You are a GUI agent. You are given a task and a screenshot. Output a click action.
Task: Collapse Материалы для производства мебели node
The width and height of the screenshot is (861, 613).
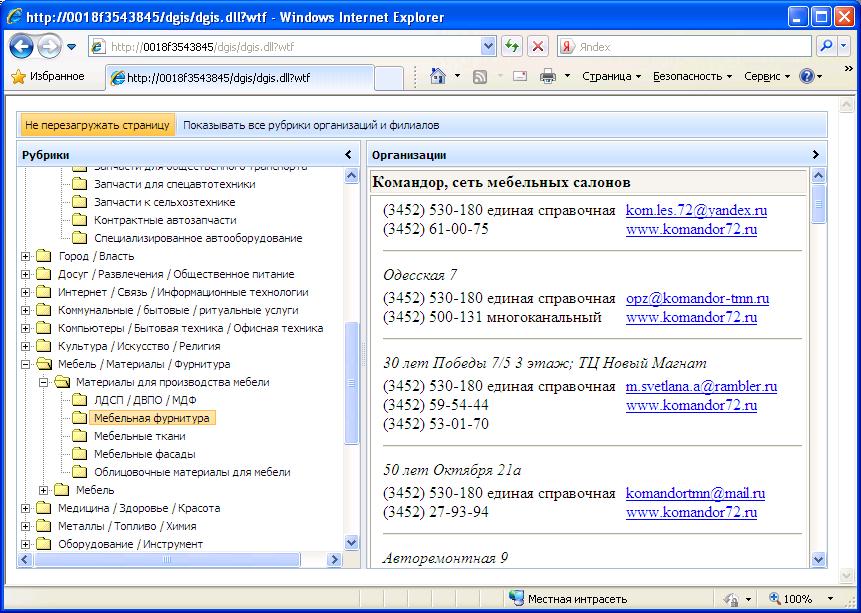44,382
